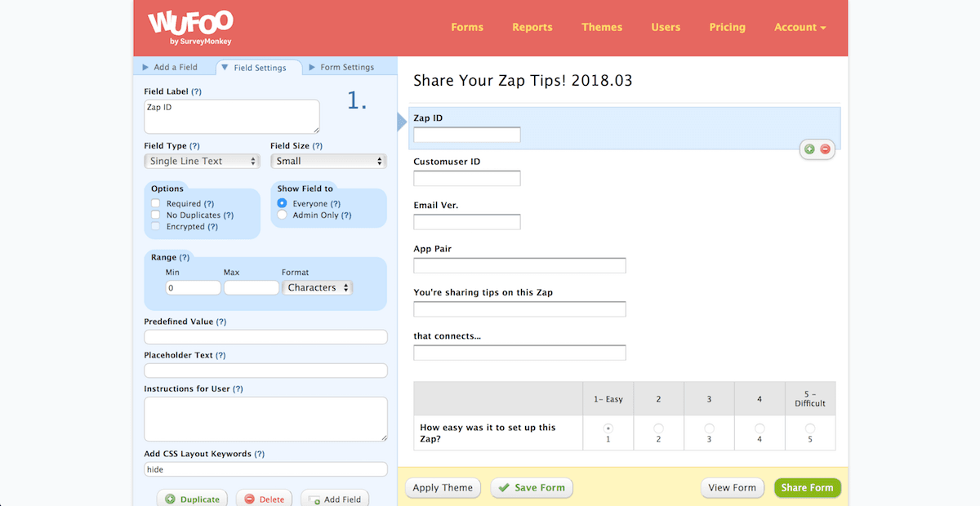This screenshot has width=980, height=506.
Task: Click the Range Min input
Action: [193, 287]
